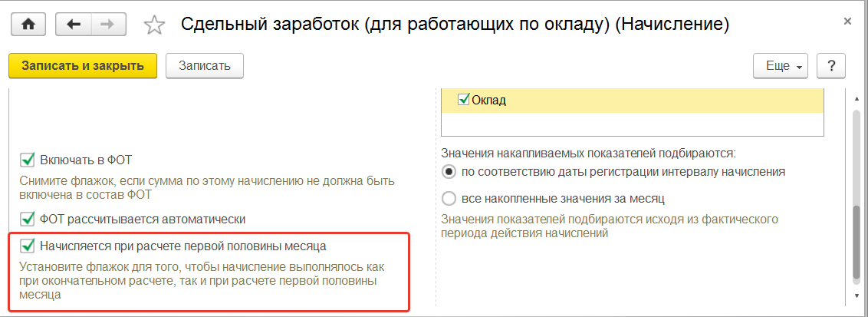Select по соответствию даты регистрации radio option
This screenshot has height=317, width=868.
point(449,172)
